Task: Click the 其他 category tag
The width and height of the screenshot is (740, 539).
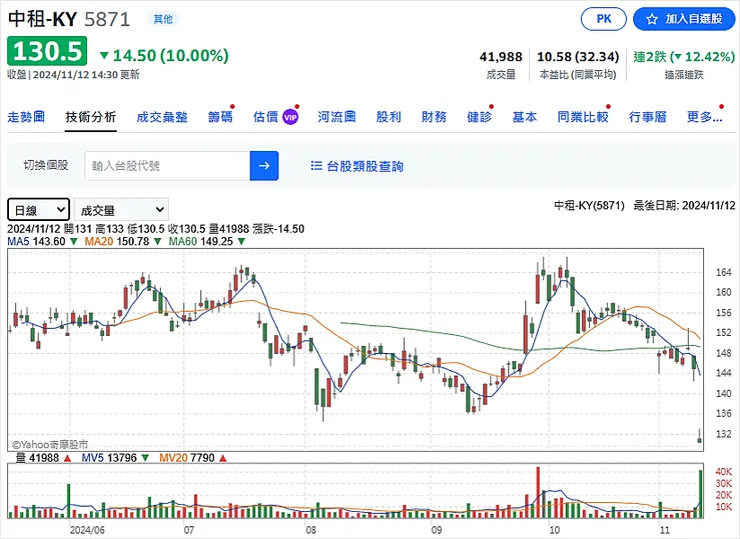Action: pos(161,19)
